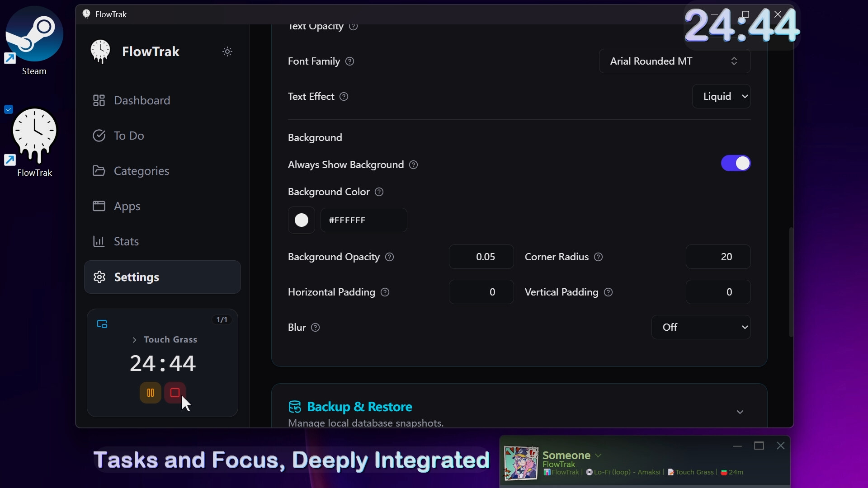
Task: Select Settings in the sidebar
Action: tap(162, 277)
